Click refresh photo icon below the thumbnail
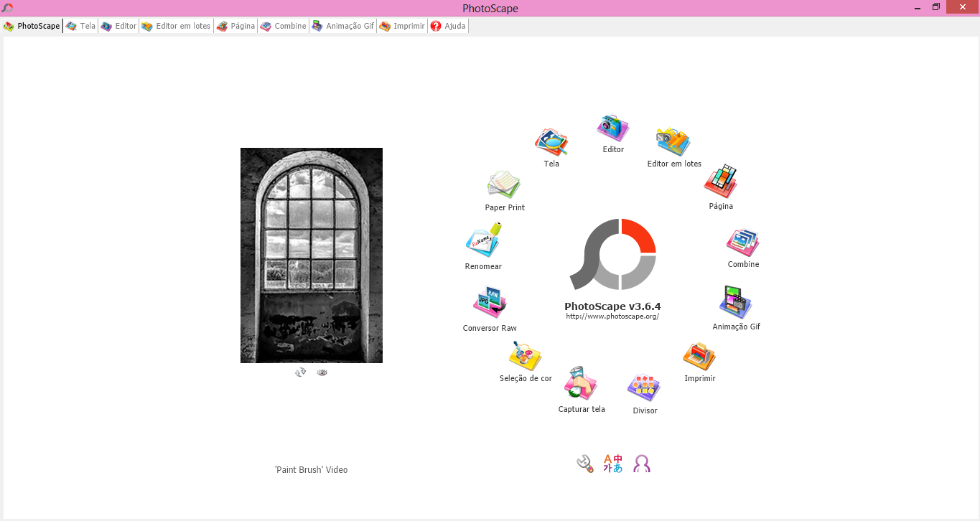The width and height of the screenshot is (980, 521). tap(301, 372)
